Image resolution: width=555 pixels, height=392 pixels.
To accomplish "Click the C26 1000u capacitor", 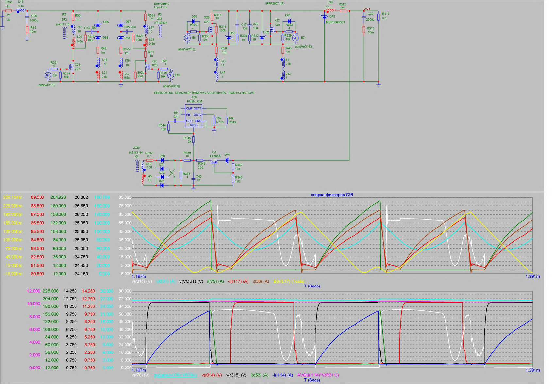I will [x=27, y=18].
